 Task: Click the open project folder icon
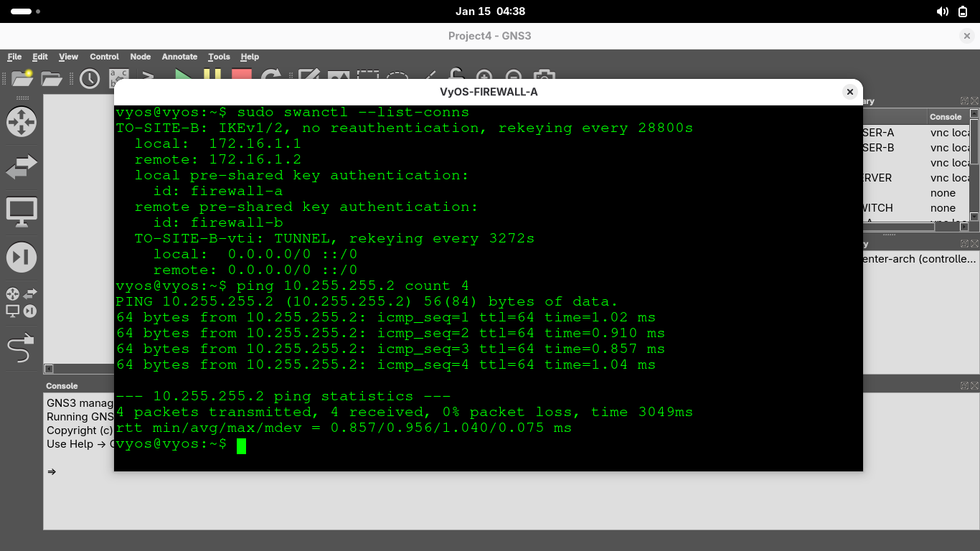tap(52, 78)
